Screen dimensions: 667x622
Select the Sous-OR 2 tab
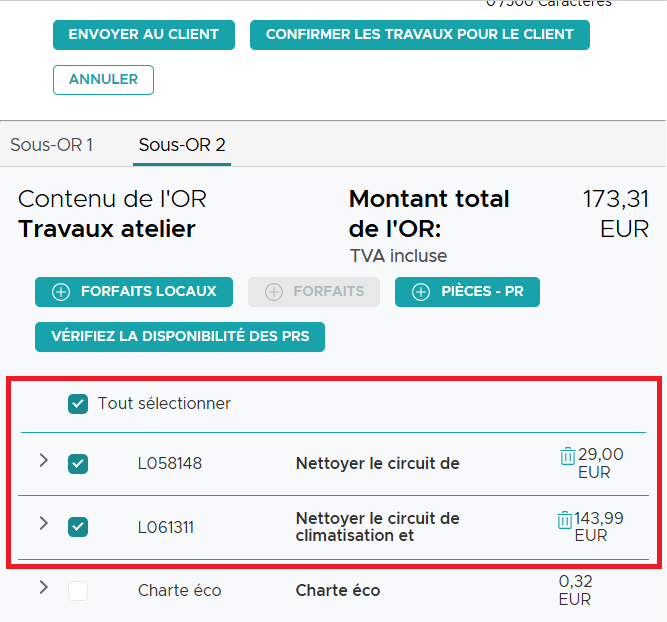(x=182, y=145)
